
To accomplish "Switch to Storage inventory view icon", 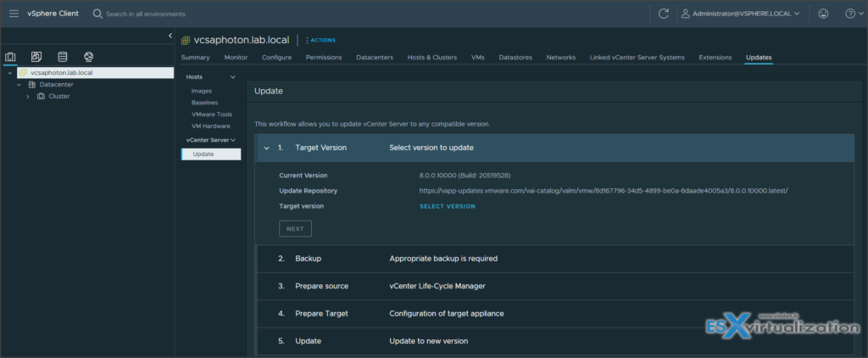I will pos(62,57).
